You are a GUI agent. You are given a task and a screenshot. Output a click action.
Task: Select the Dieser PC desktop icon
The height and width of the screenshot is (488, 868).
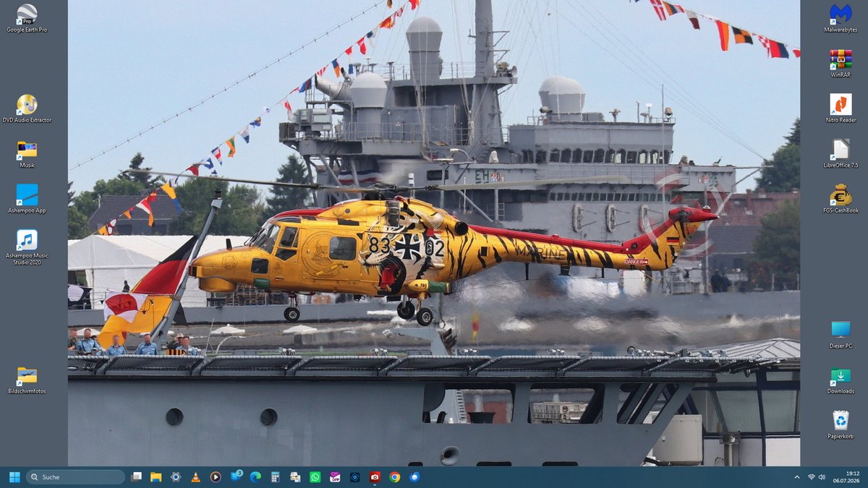pos(841,334)
